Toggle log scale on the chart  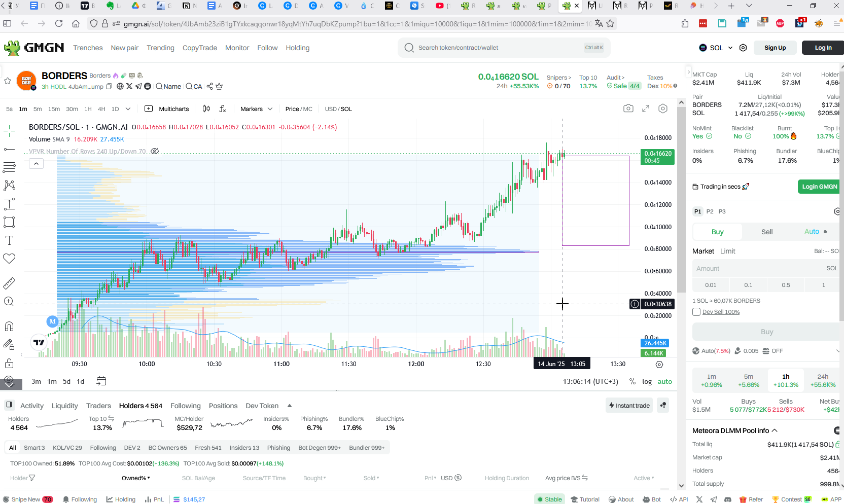coord(647,381)
